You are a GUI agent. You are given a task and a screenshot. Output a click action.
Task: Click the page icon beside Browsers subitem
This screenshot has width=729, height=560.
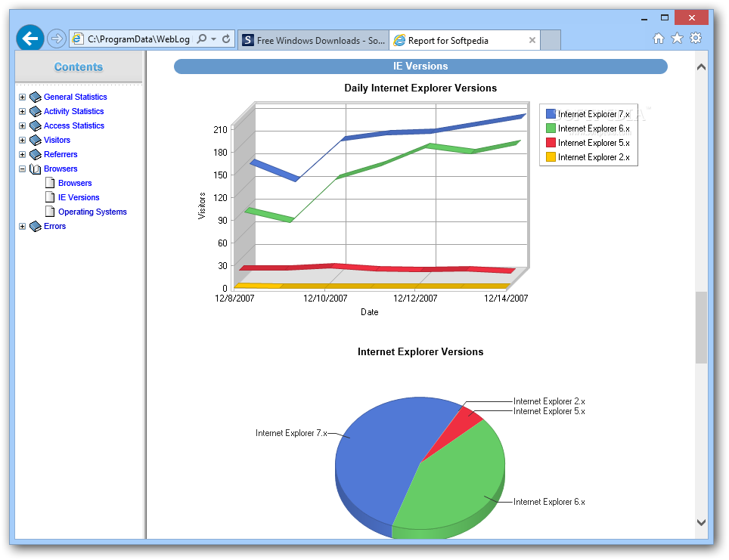50,183
